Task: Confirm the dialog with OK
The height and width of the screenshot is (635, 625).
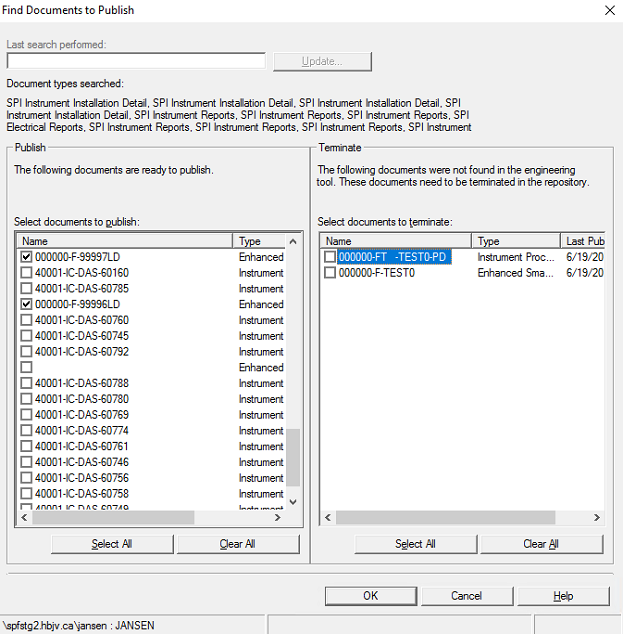Action: click(x=370, y=596)
